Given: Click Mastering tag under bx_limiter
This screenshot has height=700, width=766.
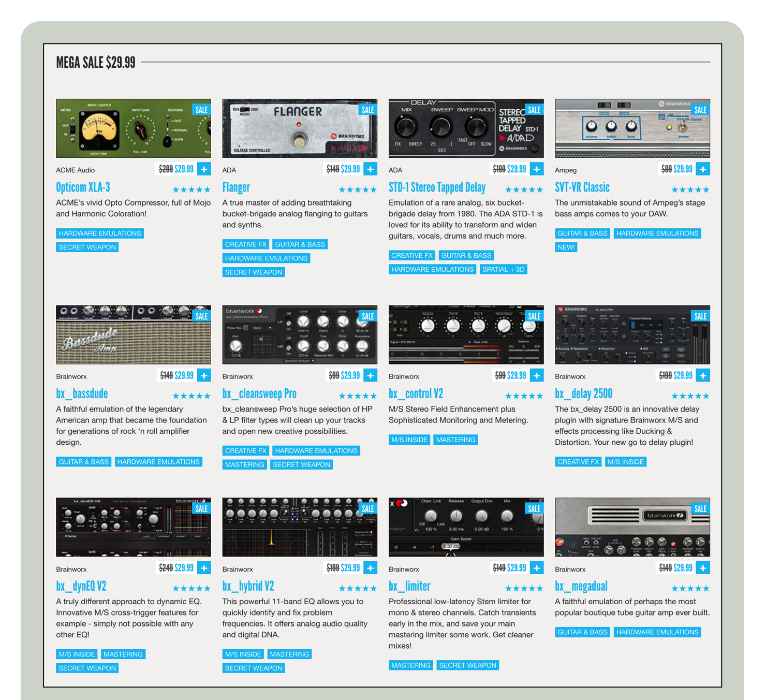Looking at the screenshot, I should pyautogui.click(x=411, y=665).
